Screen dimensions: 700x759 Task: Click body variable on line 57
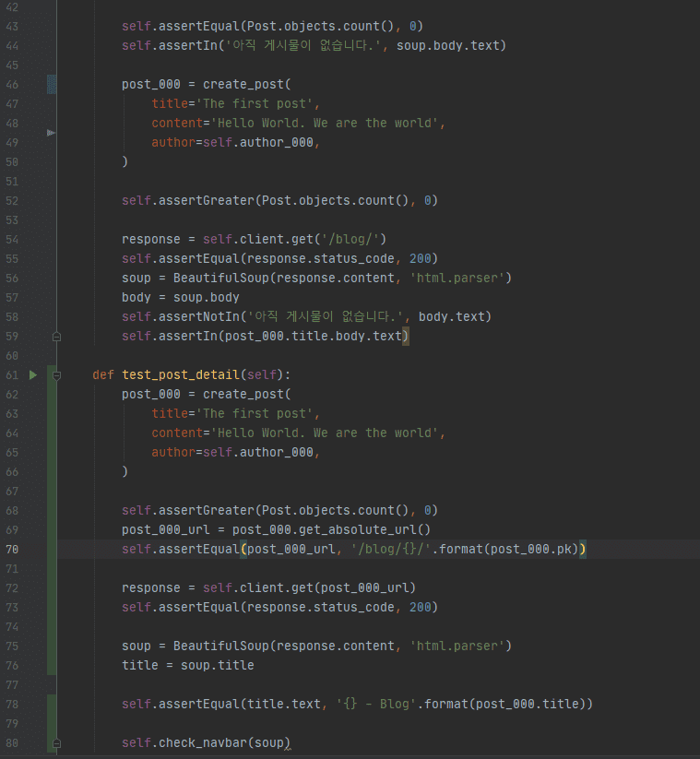[136, 297]
